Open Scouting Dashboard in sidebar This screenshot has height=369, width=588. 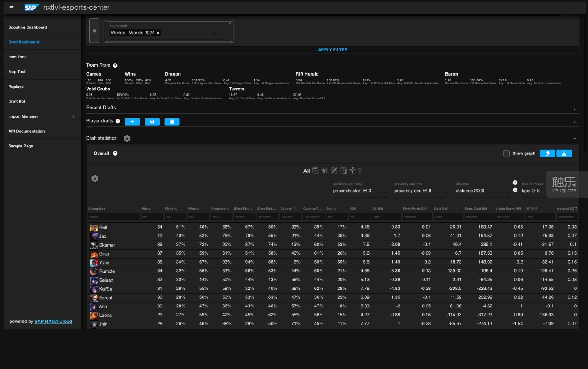point(28,27)
